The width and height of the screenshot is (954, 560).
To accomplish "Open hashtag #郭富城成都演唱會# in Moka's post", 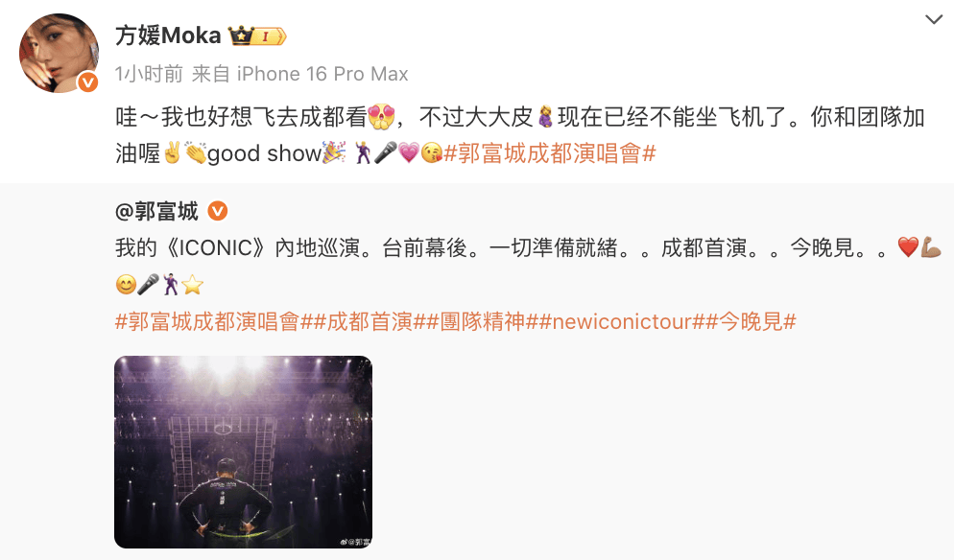I will pyautogui.click(x=550, y=153).
